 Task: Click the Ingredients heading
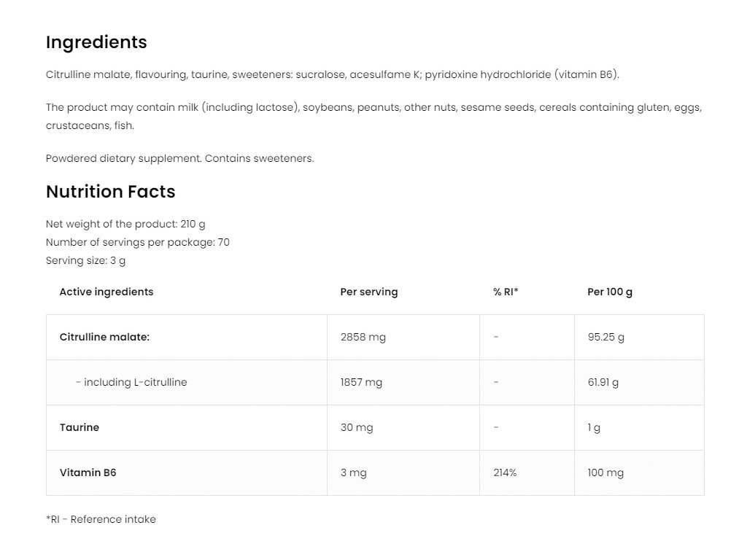[96, 42]
